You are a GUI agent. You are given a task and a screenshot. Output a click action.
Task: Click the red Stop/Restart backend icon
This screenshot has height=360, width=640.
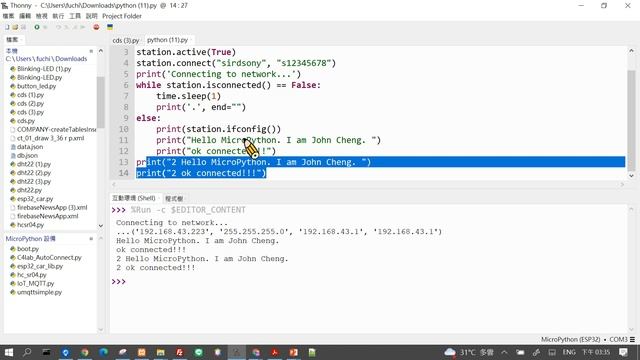[96, 27]
